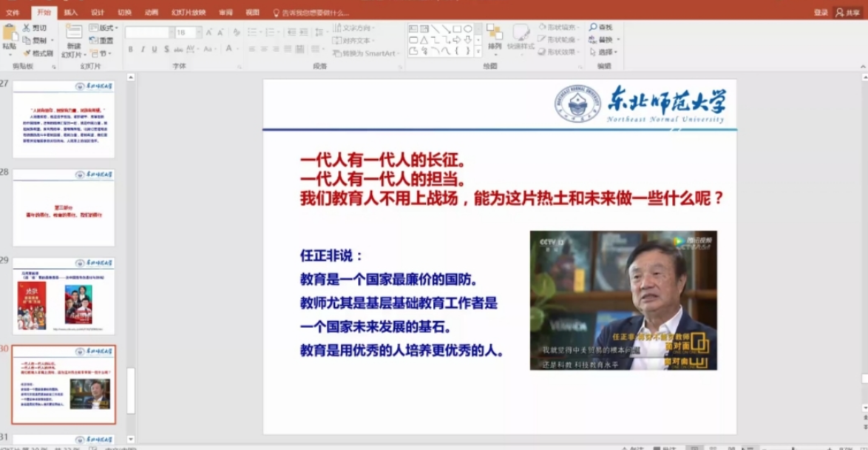868x450 pixels.
Task: Click the Increase Font Size icon
Action: coord(209,33)
